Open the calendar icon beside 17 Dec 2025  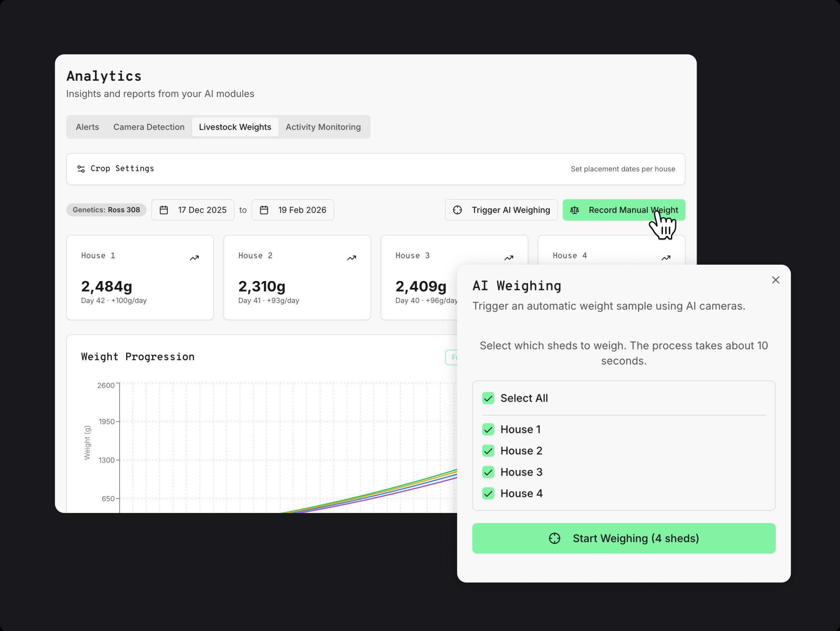(x=164, y=210)
